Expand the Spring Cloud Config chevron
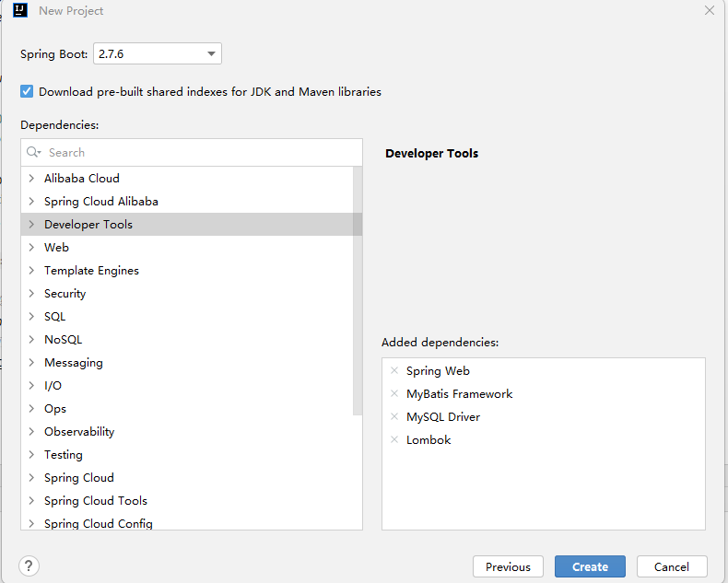Image resolution: width=728 pixels, height=583 pixels. pos(31,523)
